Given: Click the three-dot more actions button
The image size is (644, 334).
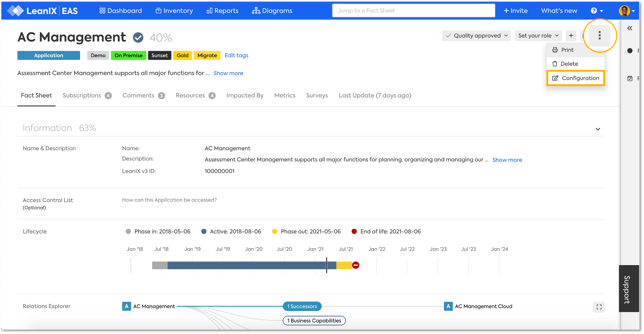Looking at the screenshot, I should pyautogui.click(x=600, y=35).
